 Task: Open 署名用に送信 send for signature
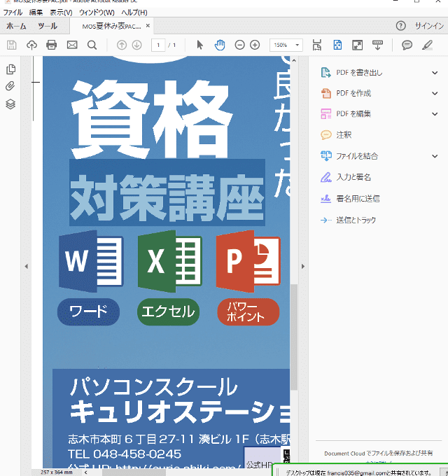350,199
